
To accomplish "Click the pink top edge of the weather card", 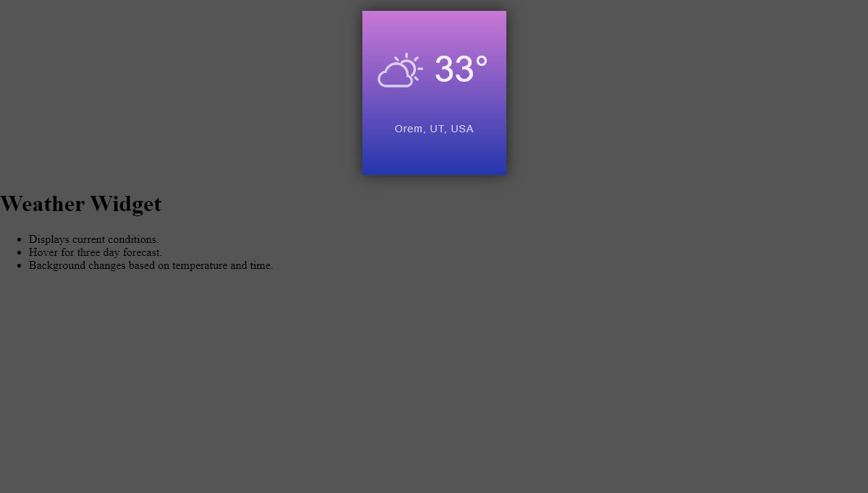I will (434, 16).
